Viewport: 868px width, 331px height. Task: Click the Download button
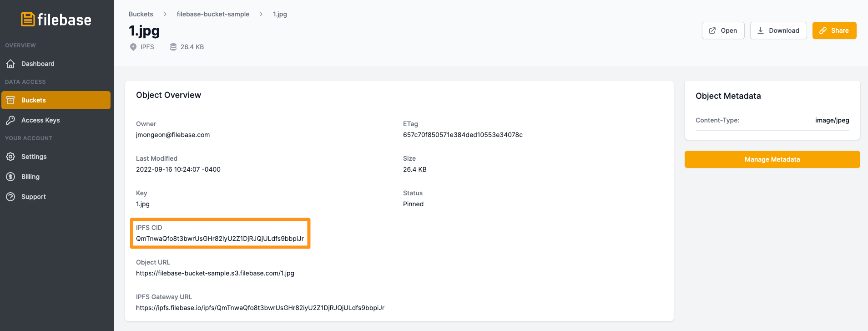pos(778,31)
